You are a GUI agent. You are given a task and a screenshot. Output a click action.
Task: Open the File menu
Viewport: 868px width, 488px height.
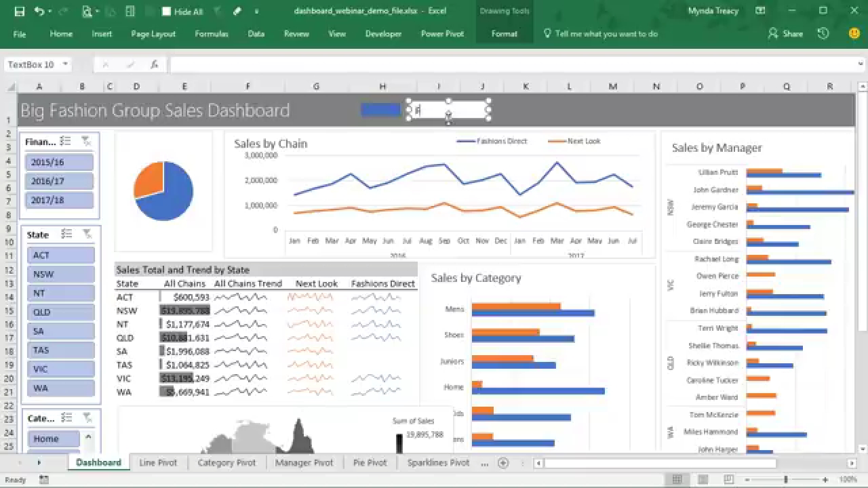pyautogui.click(x=20, y=34)
